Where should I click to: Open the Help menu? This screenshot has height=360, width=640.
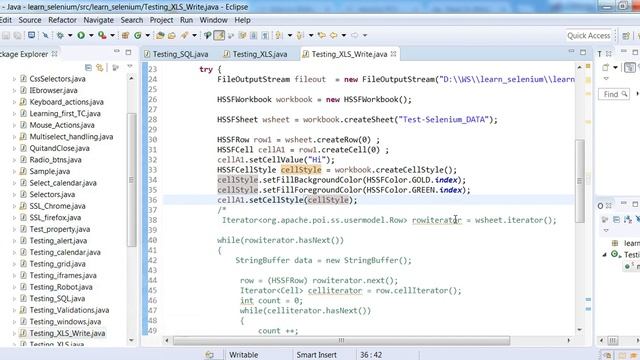pos(242,20)
